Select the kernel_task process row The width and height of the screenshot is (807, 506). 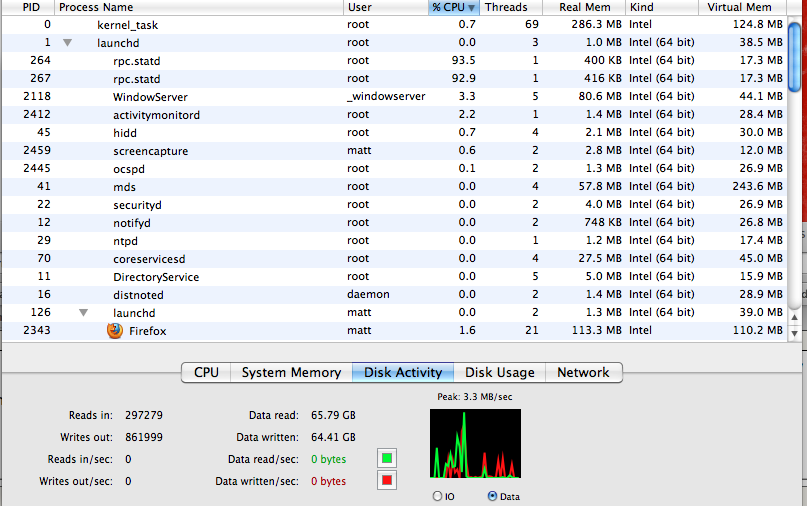(394, 25)
